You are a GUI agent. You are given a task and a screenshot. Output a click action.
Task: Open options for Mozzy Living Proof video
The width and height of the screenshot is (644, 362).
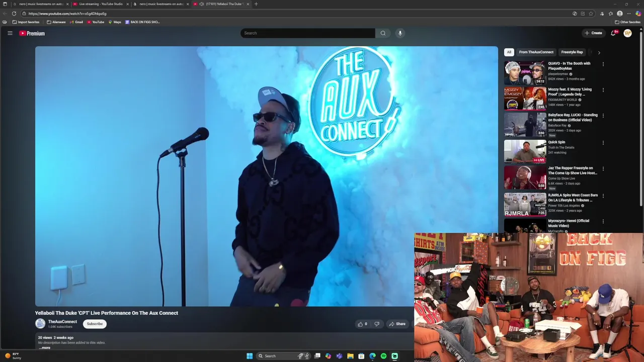click(603, 90)
